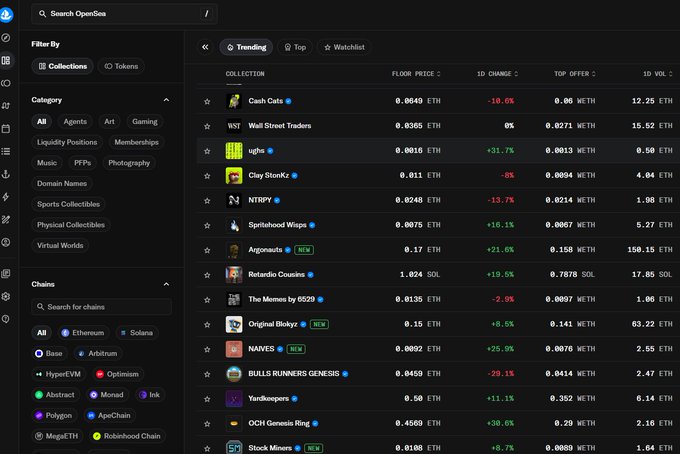Switch to the Trending tab
Viewport: 680px width, 454px height.
click(x=246, y=47)
